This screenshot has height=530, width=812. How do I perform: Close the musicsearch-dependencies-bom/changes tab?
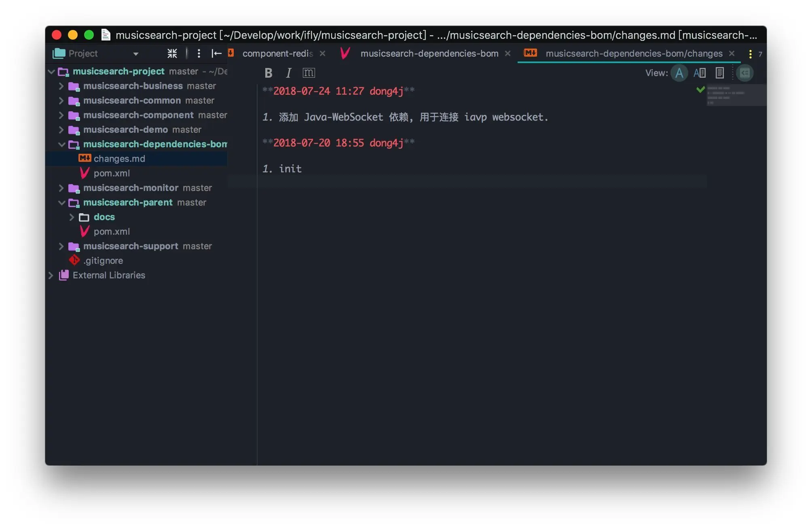(732, 54)
